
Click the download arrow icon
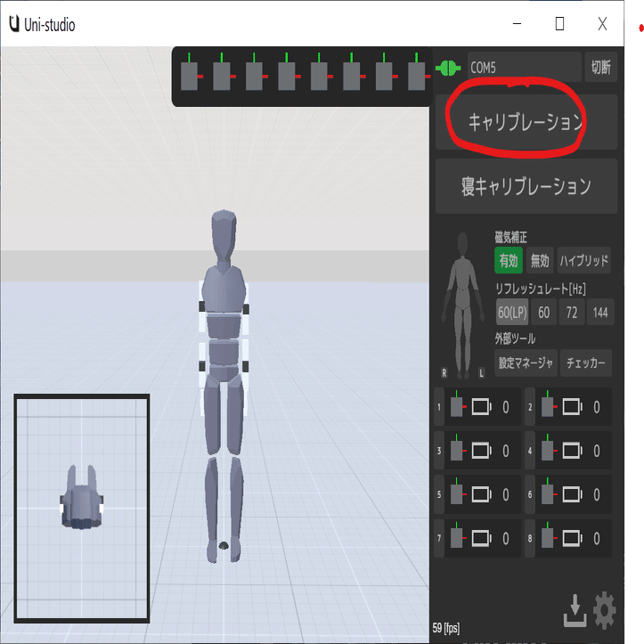tap(575, 611)
